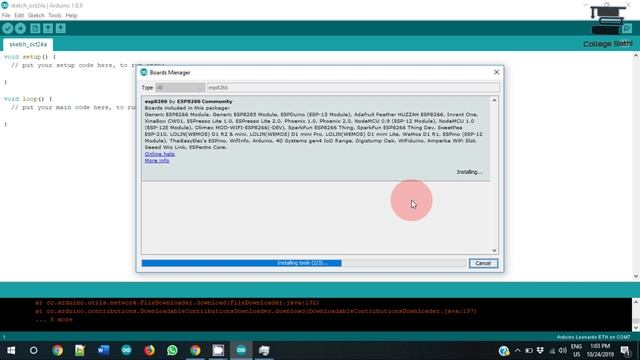Click the Dropbox tray icon
640x360 pixels.
point(540,350)
